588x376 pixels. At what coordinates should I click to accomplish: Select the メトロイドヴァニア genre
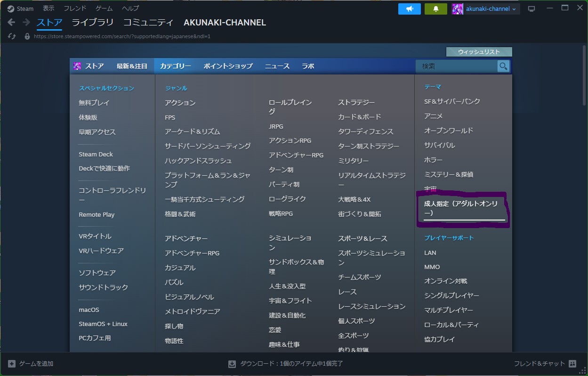tap(192, 311)
